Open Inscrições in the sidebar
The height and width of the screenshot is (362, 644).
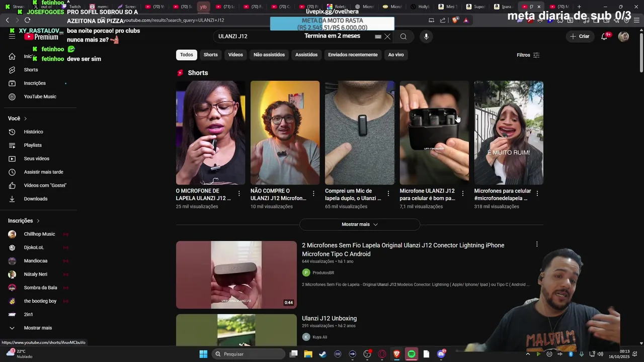coord(35,83)
